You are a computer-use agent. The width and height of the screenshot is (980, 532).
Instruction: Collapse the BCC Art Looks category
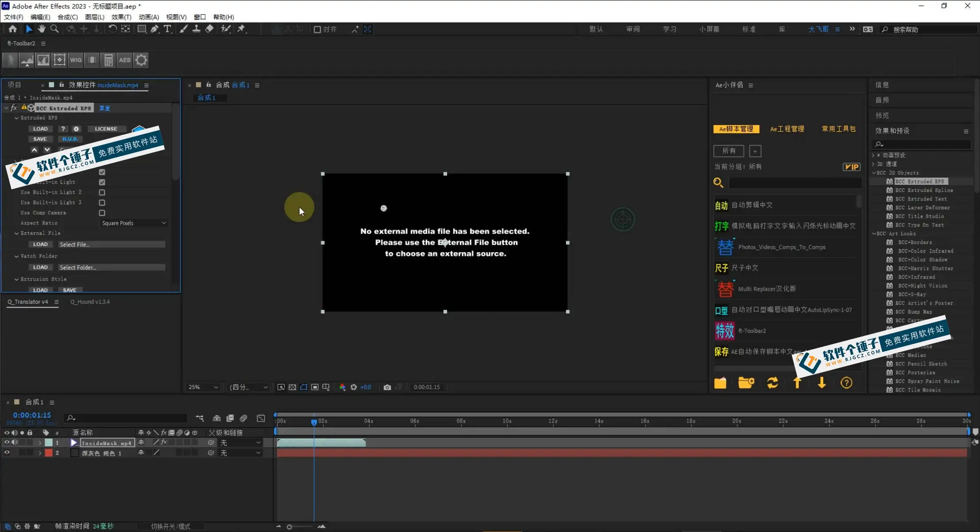[874, 234]
